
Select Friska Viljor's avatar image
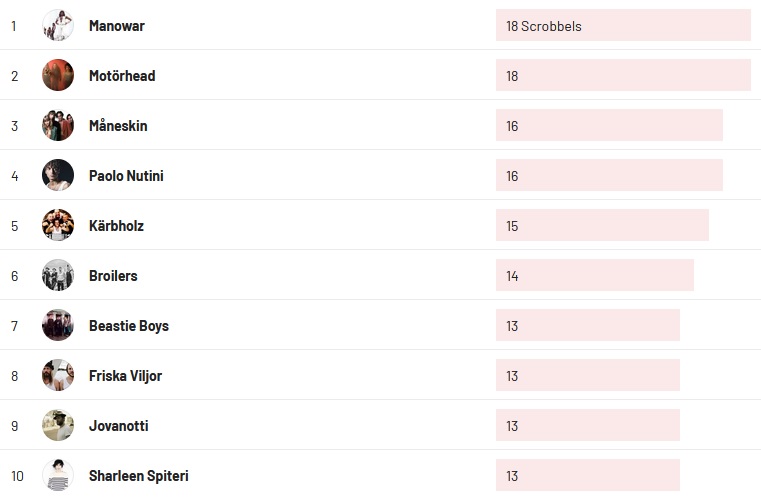tap(58, 375)
